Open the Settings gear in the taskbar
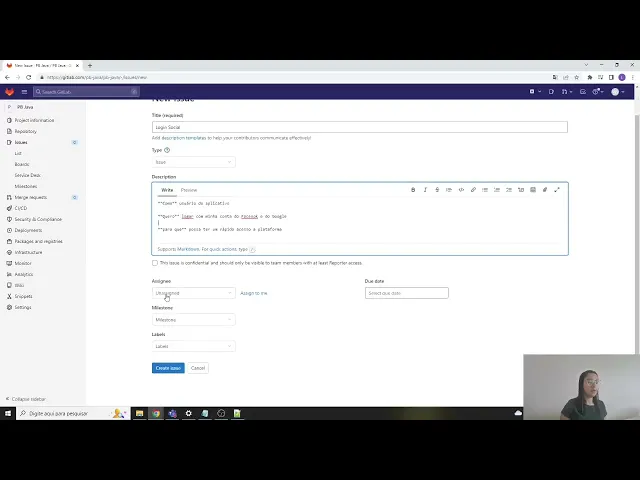This screenshot has height=480, width=640. click(189, 413)
